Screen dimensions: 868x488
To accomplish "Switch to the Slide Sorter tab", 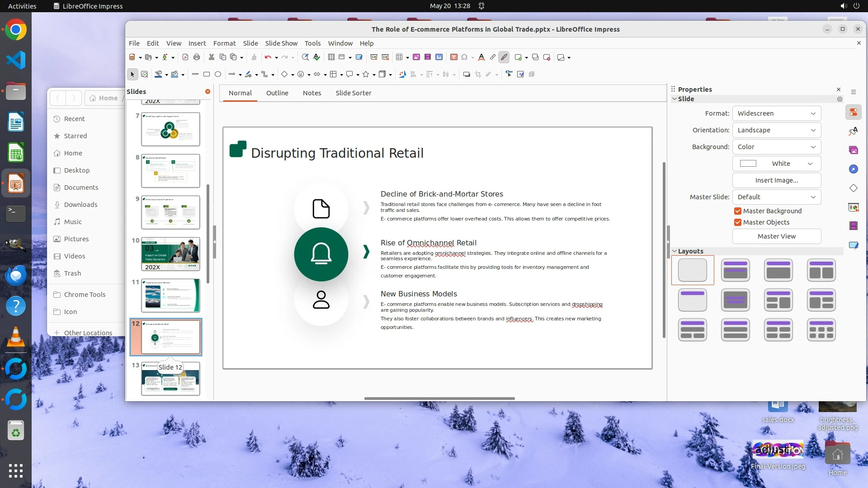I will tap(353, 93).
